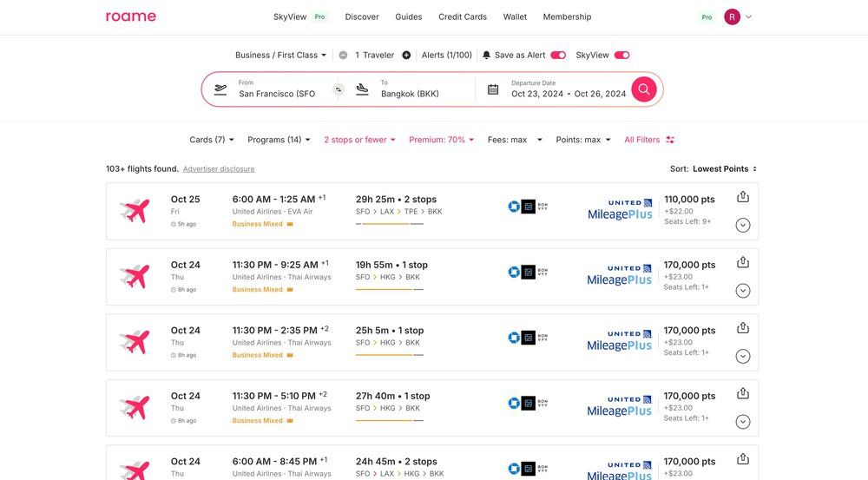
Task: Expand details of 27h 40m flight
Action: 743,422
